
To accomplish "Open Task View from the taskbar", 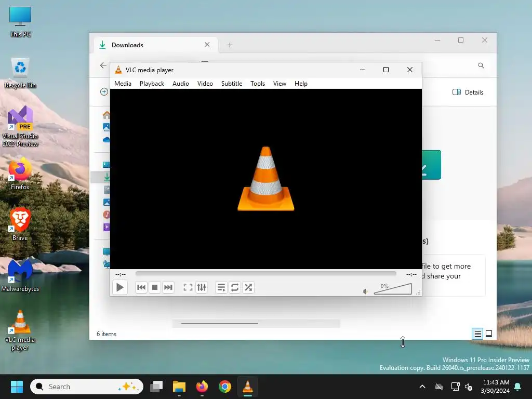I will pyautogui.click(x=156, y=387).
